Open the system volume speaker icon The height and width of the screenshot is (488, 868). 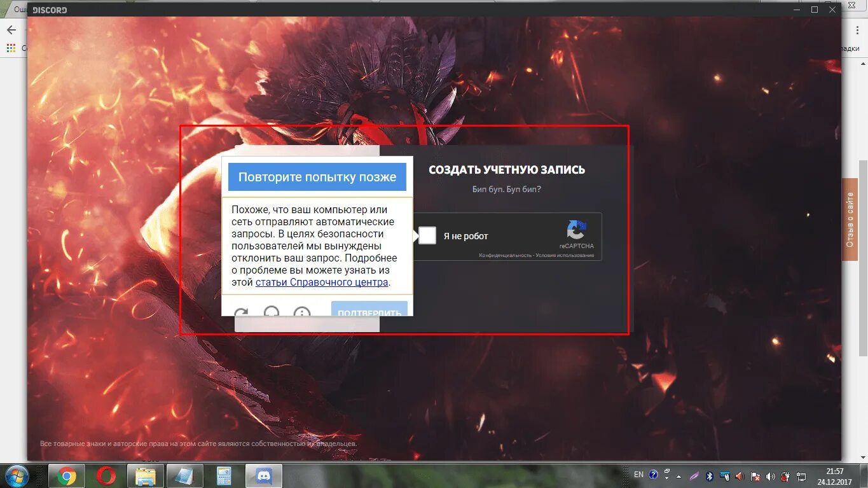coord(770,476)
